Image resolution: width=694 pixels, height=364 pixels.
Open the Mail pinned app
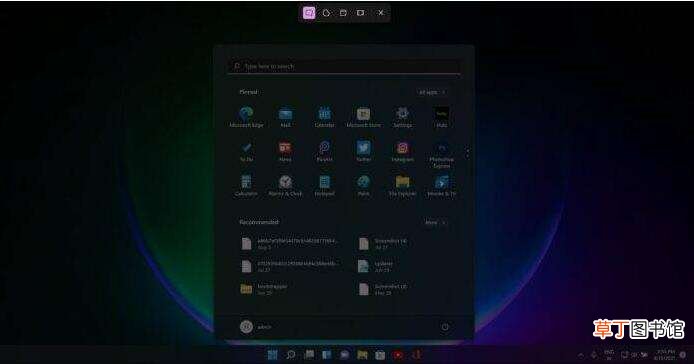pyautogui.click(x=285, y=117)
